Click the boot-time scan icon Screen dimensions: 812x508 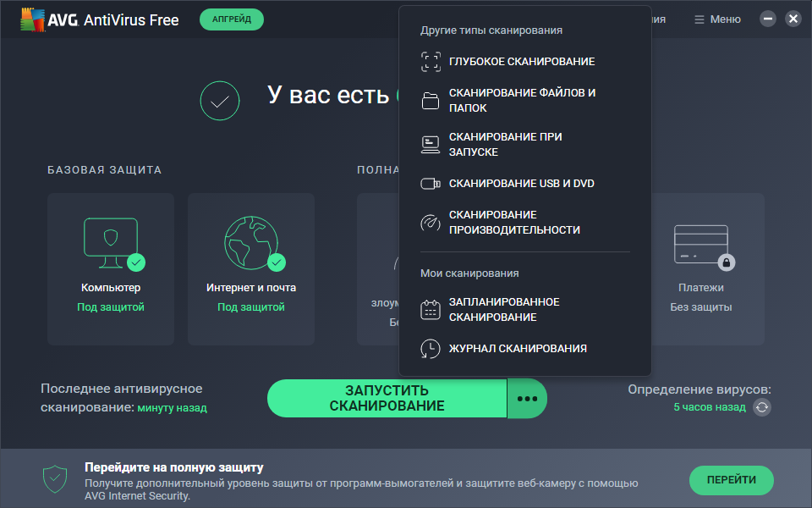coord(431,145)
